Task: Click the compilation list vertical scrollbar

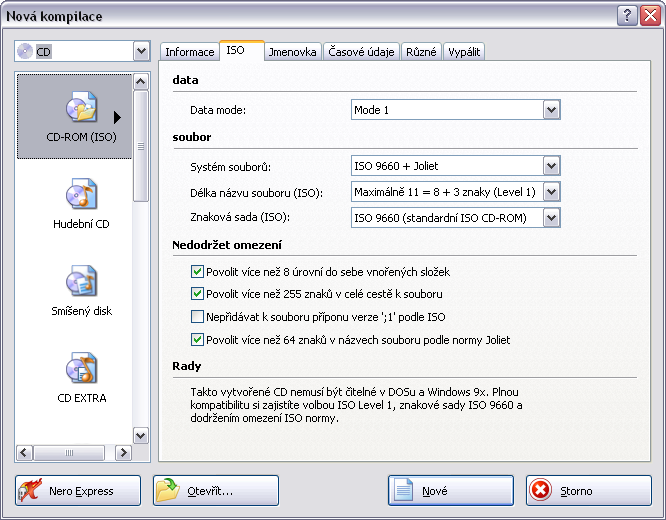Action: [141, 260]
